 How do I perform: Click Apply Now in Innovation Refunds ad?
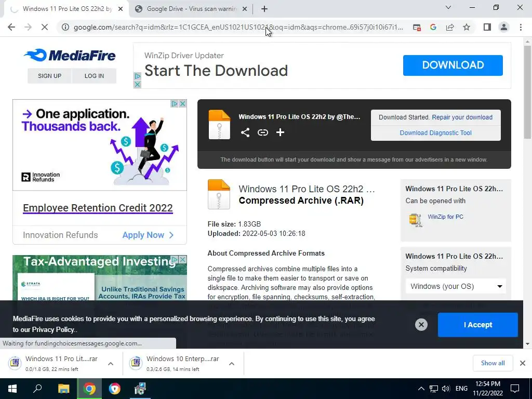tap(148, 235)
